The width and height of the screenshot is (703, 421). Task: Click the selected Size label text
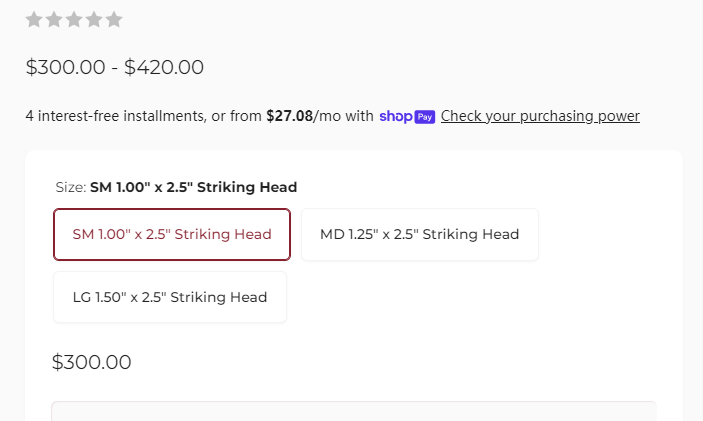(194, 187)
